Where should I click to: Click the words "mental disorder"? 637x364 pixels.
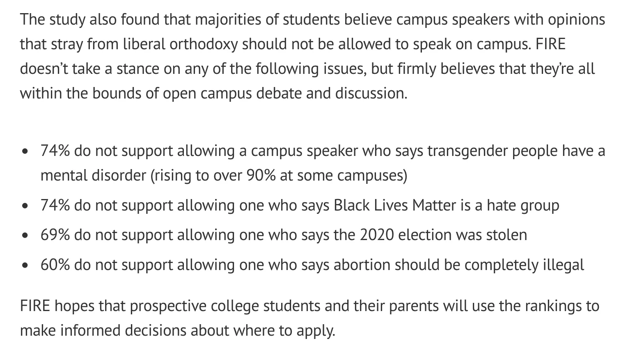[93, 175]
